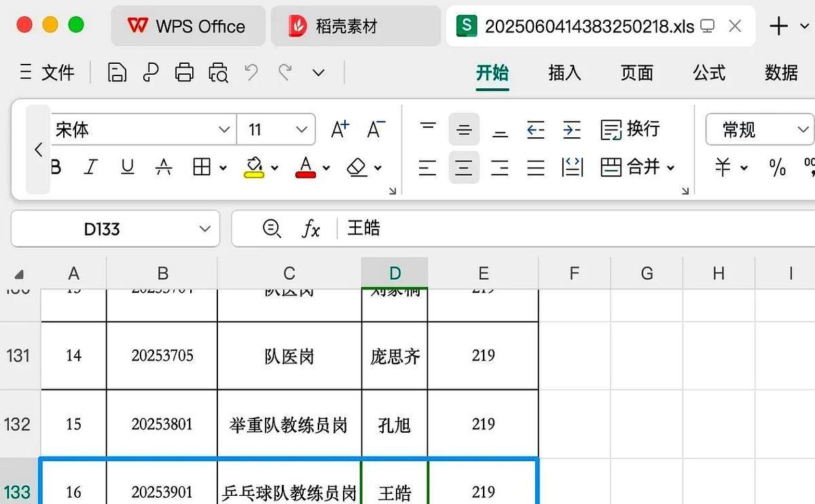The width and height of the screenshot is (815, 504).
Task: Click the eraser clear format icon
Action: [x=357, y=167]
